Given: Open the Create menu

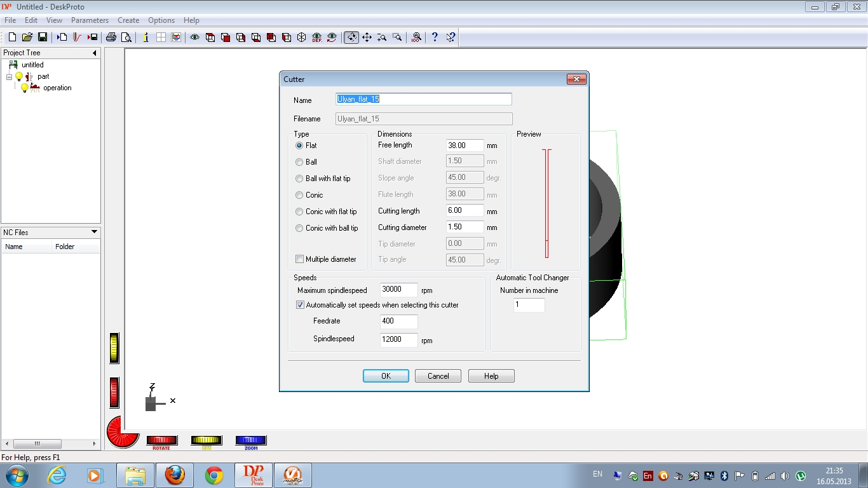Looking at the screenshot, I should coord(128,20).
